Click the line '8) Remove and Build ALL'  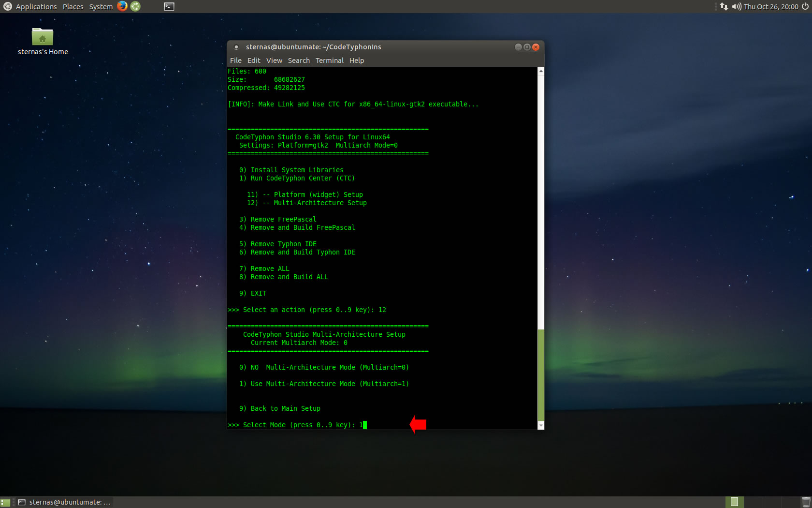coord(283,277)
